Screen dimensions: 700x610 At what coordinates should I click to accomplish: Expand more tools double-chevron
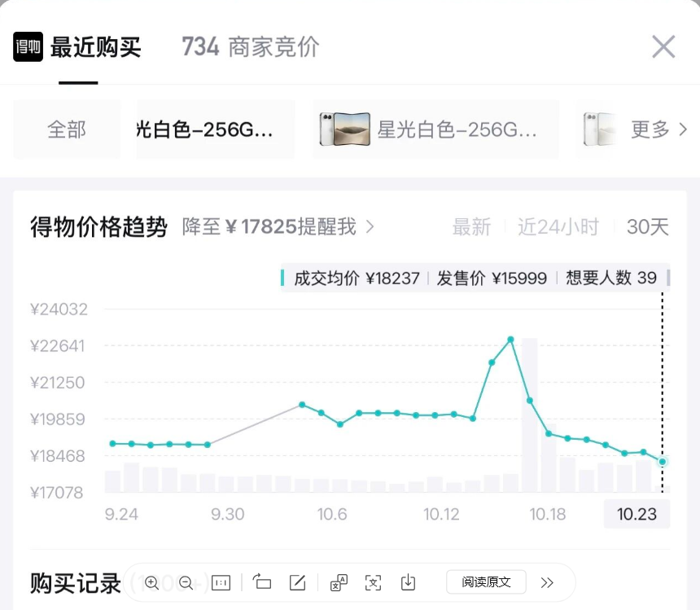pos(547,582)
